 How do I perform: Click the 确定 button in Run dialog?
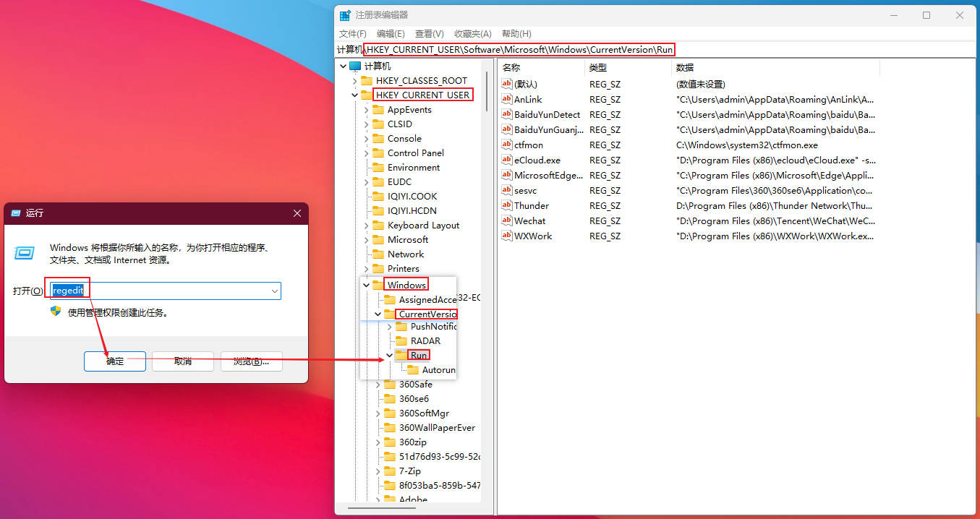tap(115, 361)
